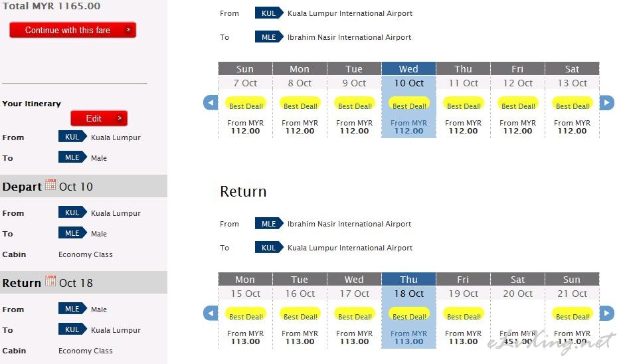
Task: Edit the itinerary
Action: (99, 118)
